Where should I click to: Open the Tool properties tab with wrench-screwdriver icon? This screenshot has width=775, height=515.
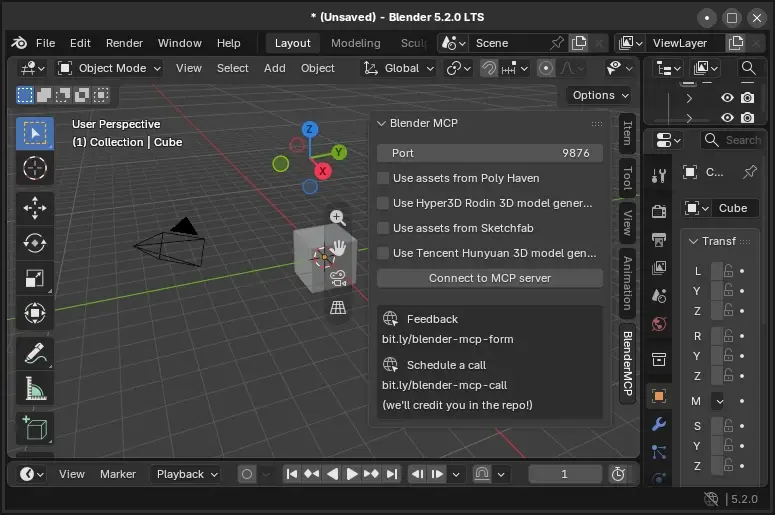tap(659, 175)
